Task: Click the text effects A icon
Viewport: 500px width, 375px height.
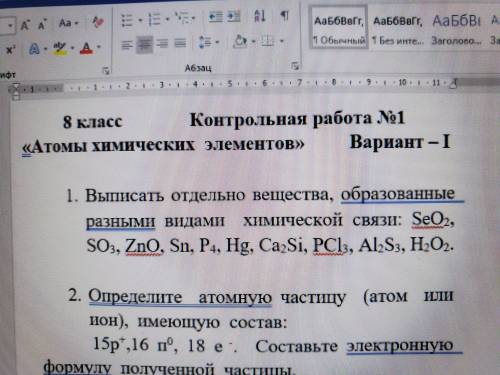Action: tap(34, 49)
